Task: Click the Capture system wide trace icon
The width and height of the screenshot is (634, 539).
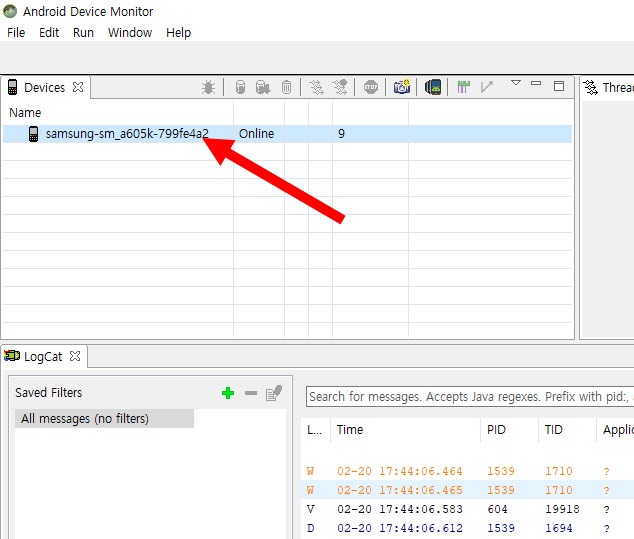Action: pyautogui.click(x=463, y=87)
